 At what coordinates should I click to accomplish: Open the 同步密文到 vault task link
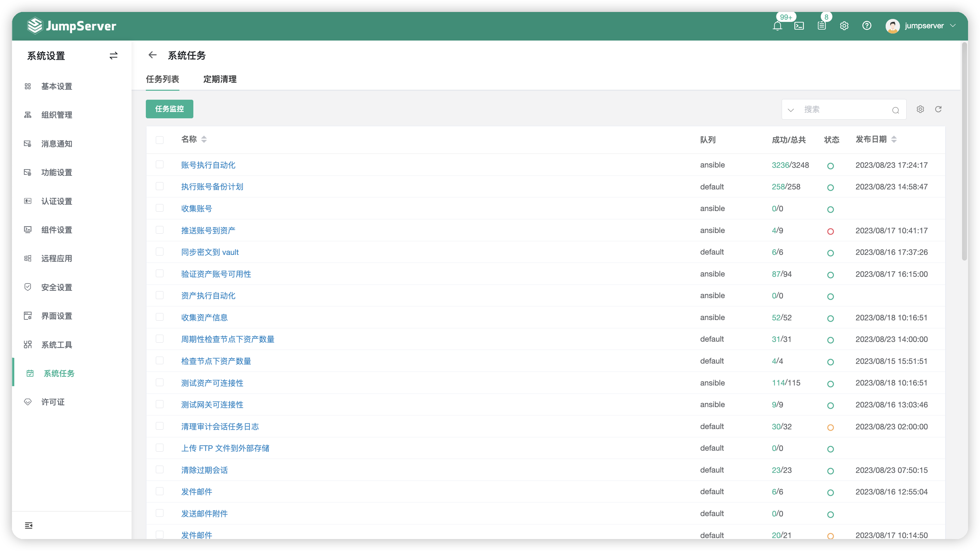(x=210, y=252)
